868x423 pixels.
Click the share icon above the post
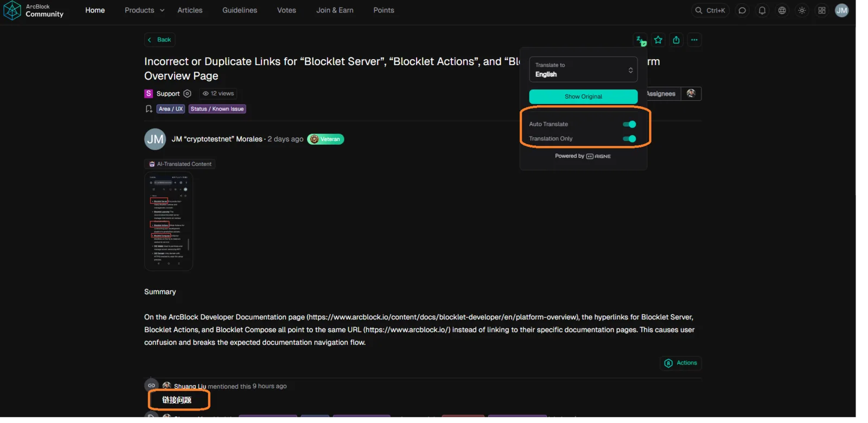676,40
